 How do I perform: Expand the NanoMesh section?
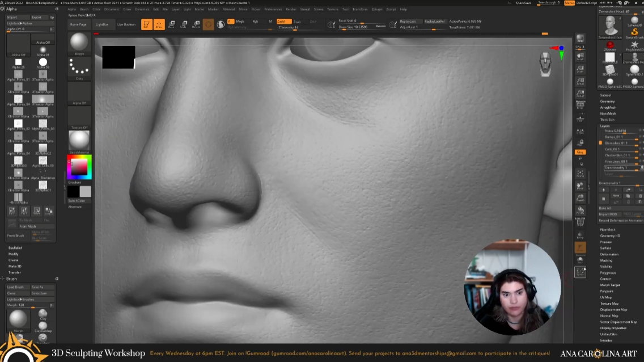point(608,114)
